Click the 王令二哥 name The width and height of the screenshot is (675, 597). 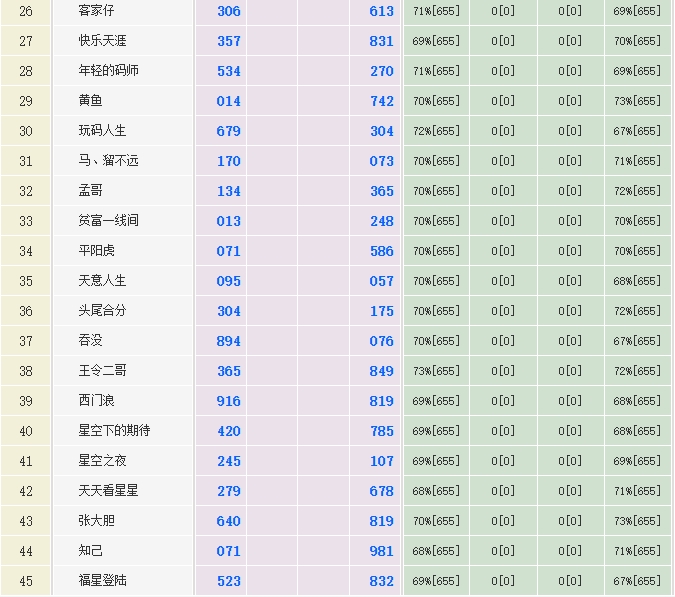click(x=102, y=371)
